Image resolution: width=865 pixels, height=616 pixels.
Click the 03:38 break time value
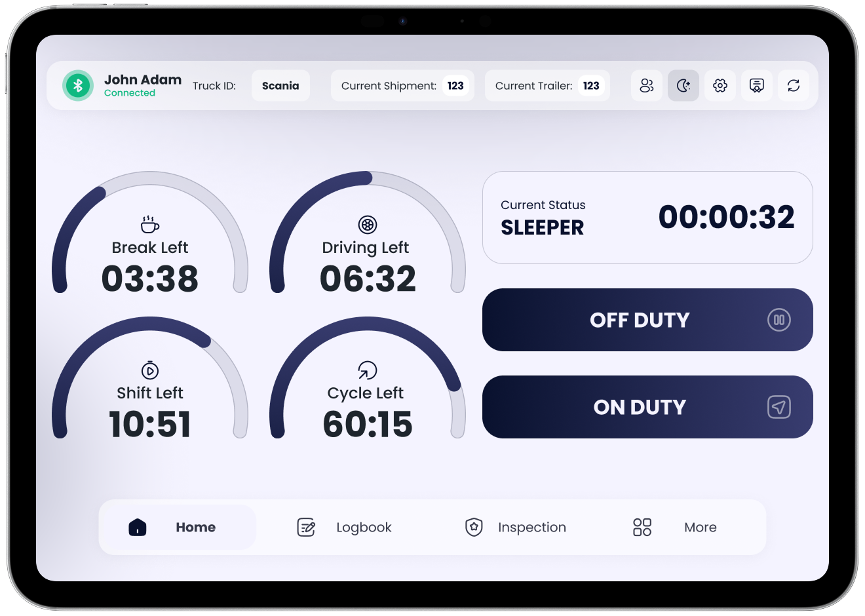point(150,279)
